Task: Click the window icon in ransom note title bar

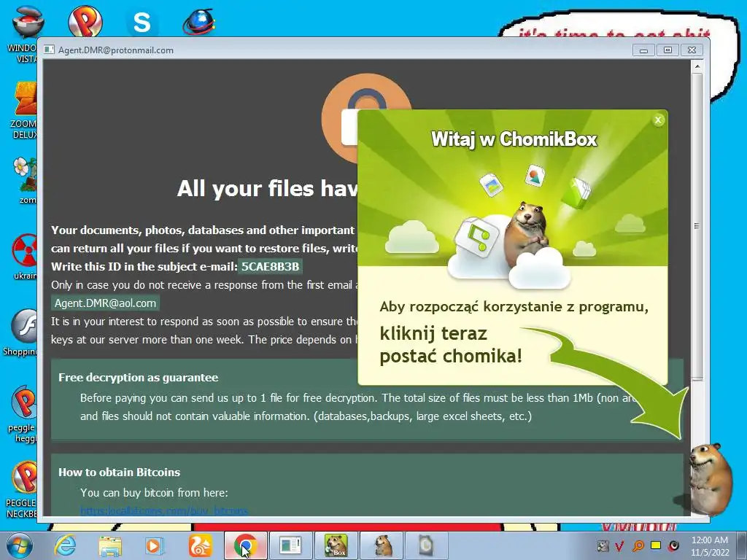Action: pyautogui.click(x=49, y=50)
